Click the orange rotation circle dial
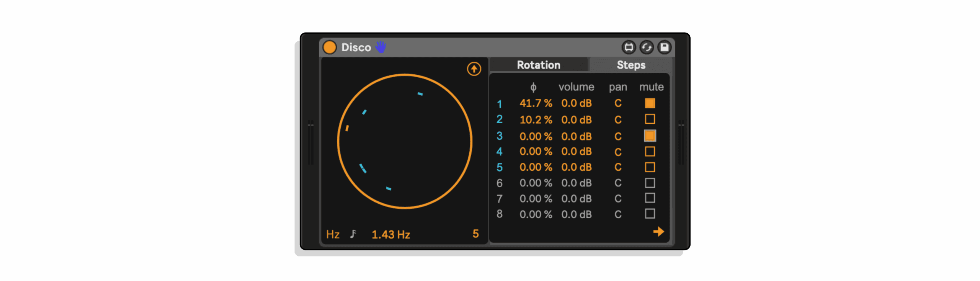The image size is (980, 281). click(x=404, y=141)
